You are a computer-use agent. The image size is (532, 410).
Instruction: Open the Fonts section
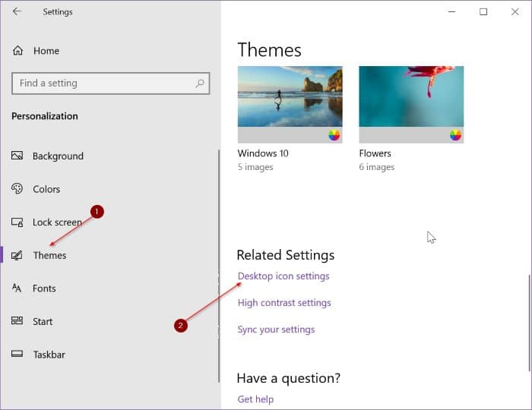(x=44, y=289)
